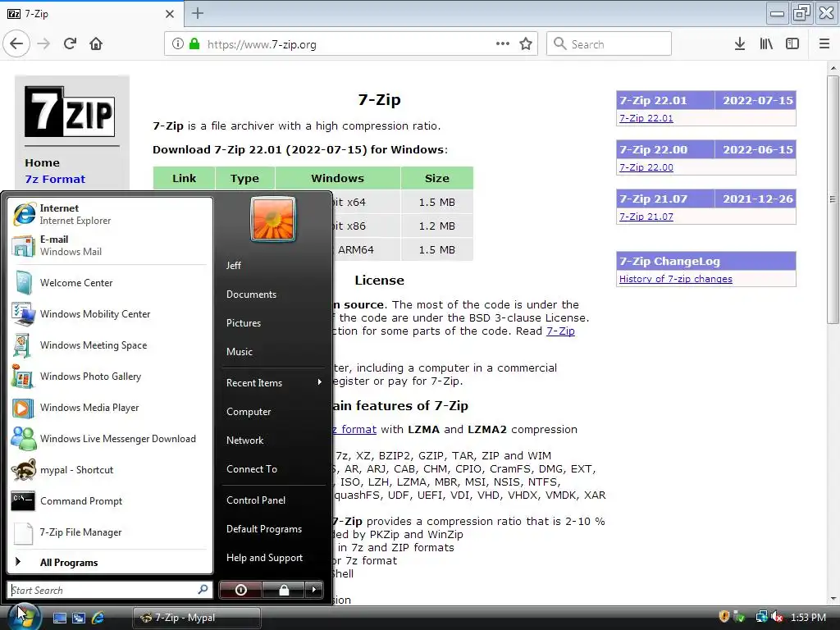Open security shield tray icon
Screen dimensions: 840x630
724,617
